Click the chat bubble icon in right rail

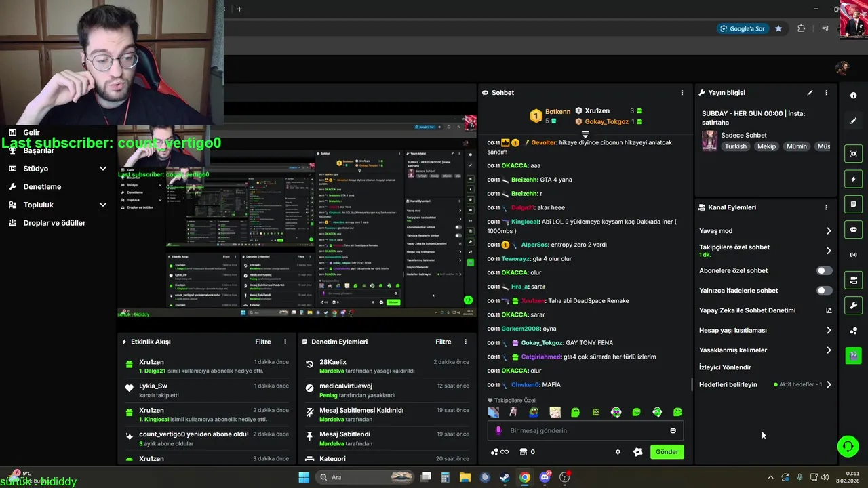point(853,230)
